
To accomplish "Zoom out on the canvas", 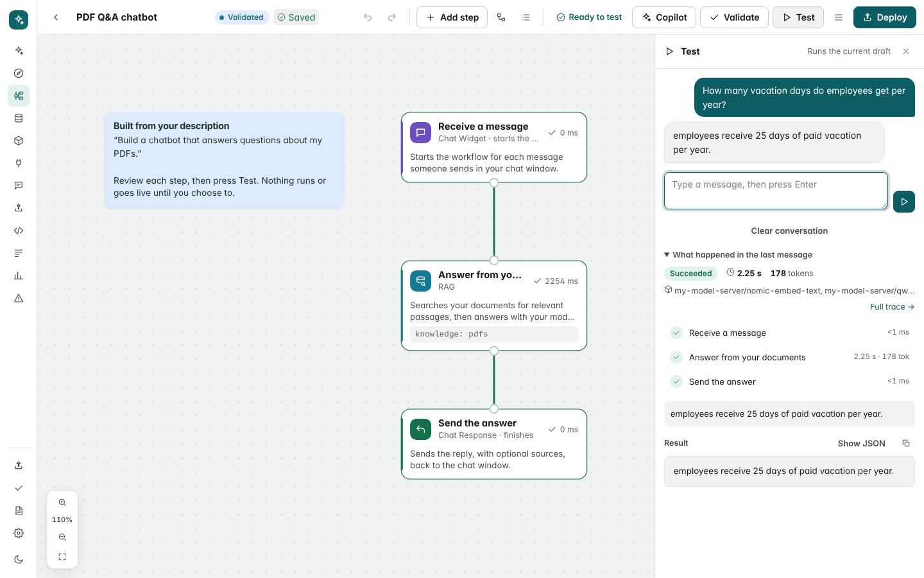I will pyautogui.click(x=62, y=537).
